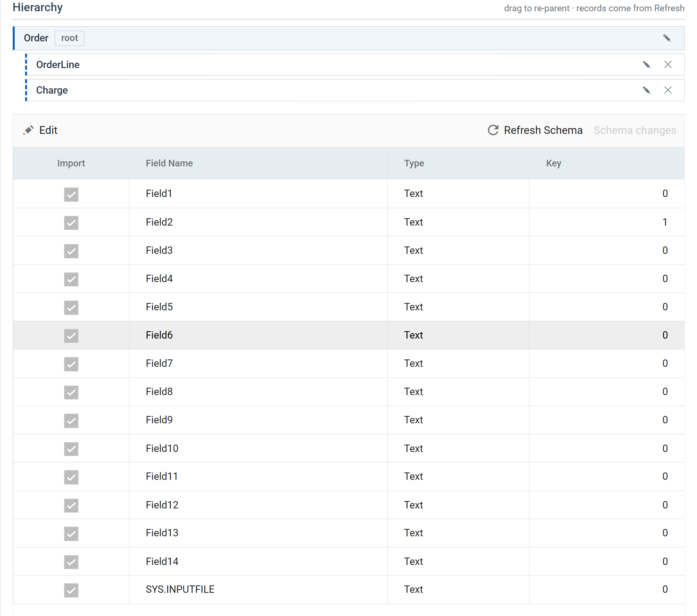The width and height of the screenshot is (697, 616).
Task: Click Field12 name cell
Action: coord(258,505)
